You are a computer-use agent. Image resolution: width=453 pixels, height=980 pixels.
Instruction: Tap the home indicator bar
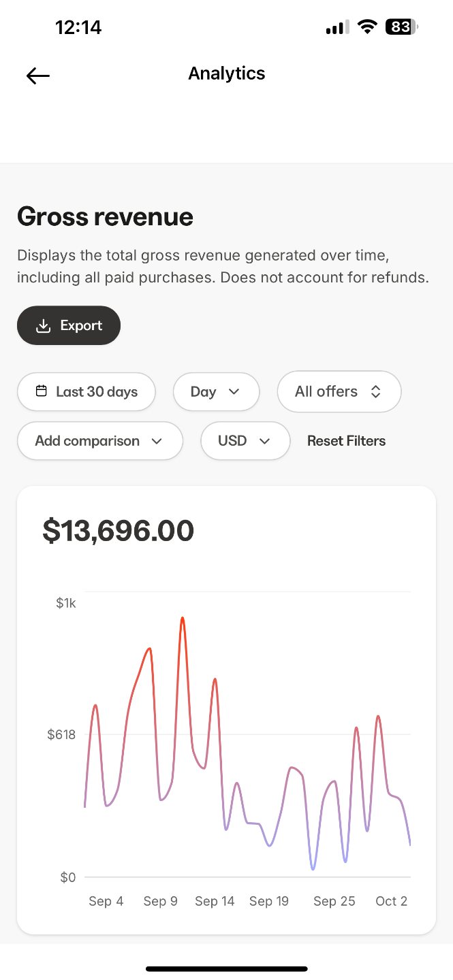[226, 968]
